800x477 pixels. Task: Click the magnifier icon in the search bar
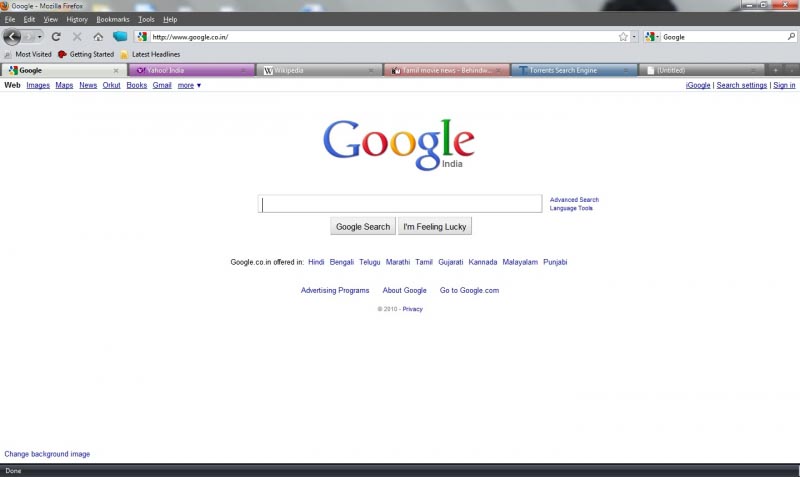[791, 37]
